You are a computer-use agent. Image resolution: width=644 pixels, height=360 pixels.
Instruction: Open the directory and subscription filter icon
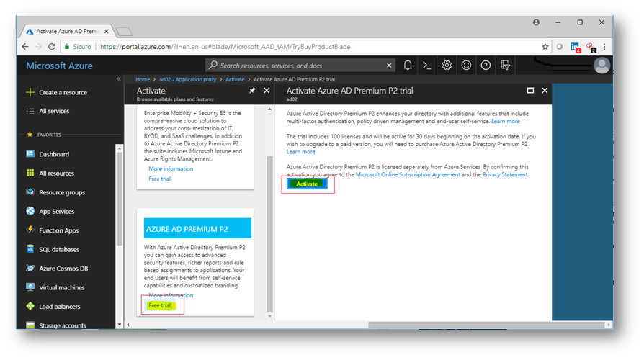tap(505, 66)
